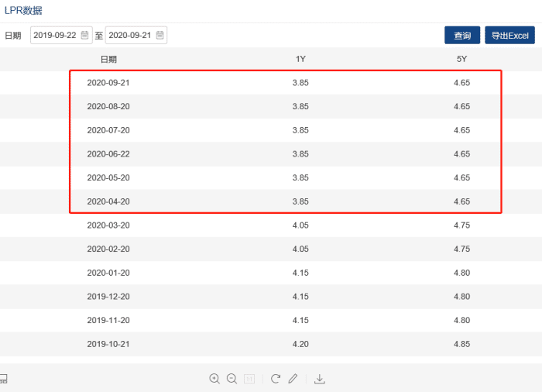Click the 4.20 value in the 2019-10-21 row
This screenshot has height=392, width=542.
coord(300,344)
